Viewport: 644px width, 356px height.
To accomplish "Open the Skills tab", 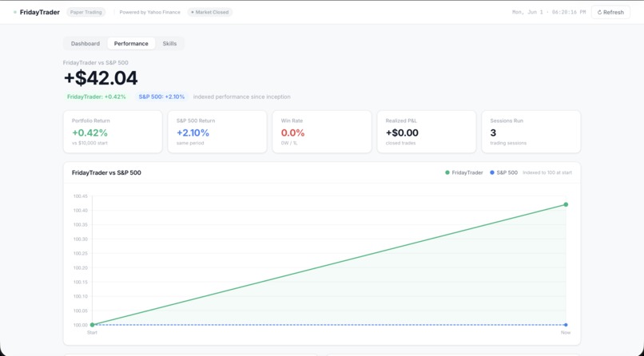I will 169,43.
